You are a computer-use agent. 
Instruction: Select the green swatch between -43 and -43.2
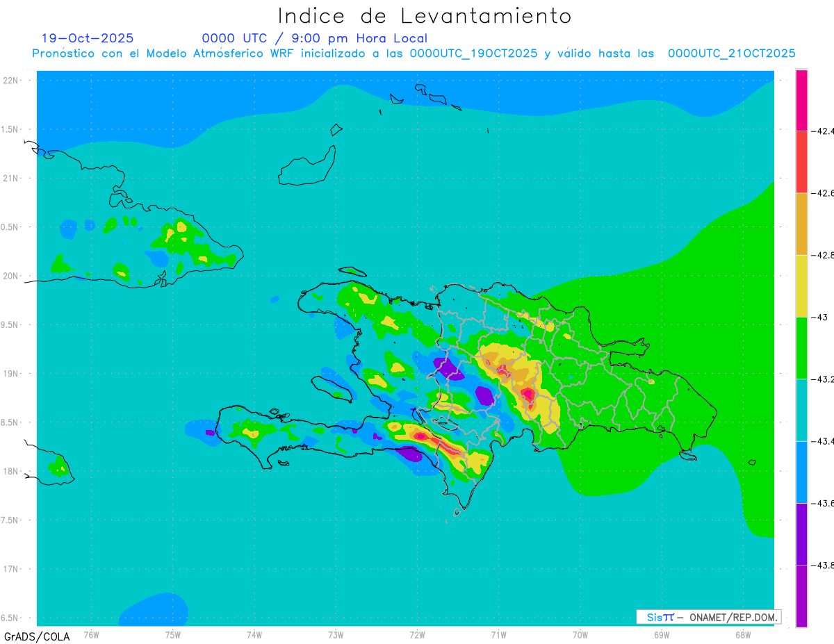pyautogui.click(x=801, y=348)
